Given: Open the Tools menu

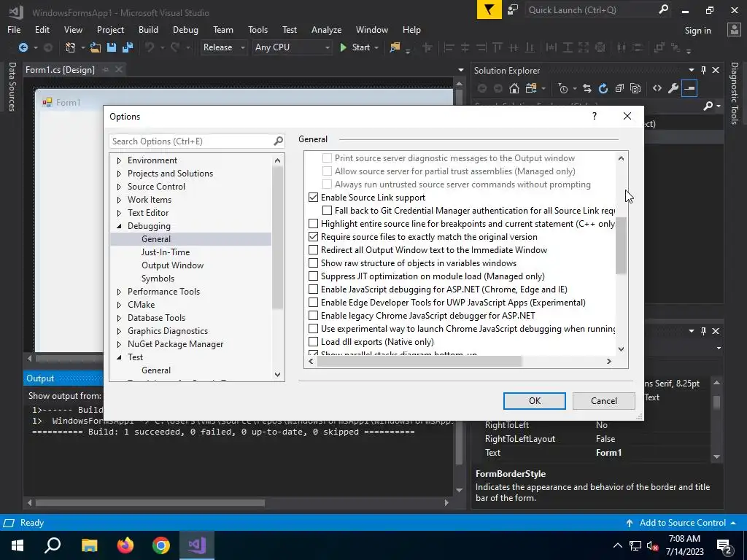Looking at the screenshot, I should click(258, 29).
